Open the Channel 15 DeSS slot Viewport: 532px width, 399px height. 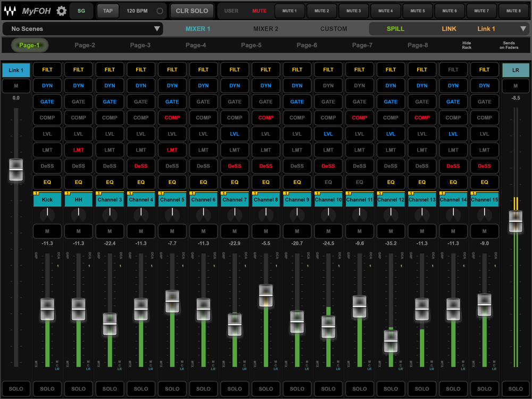point(484,166)
